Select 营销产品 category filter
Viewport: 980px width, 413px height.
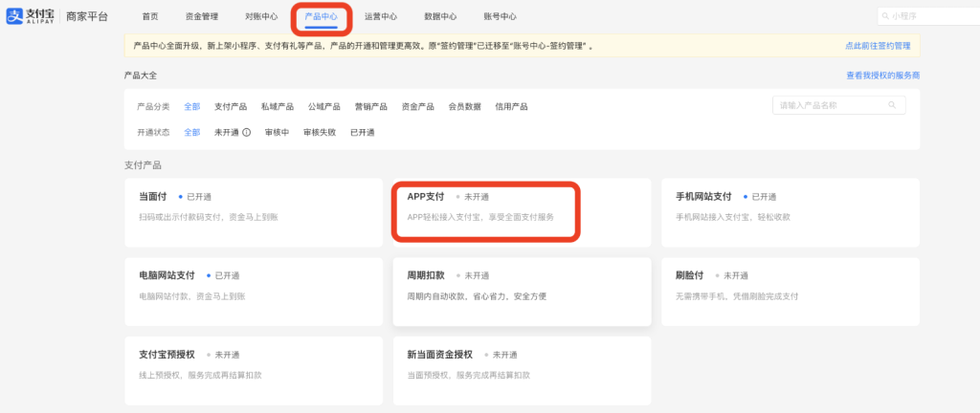click(370, 106)
